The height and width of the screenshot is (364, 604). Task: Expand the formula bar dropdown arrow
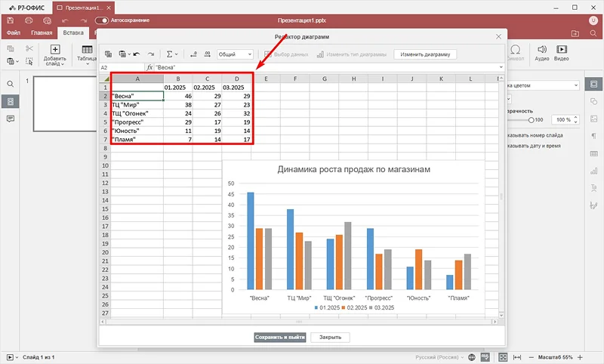501,67
